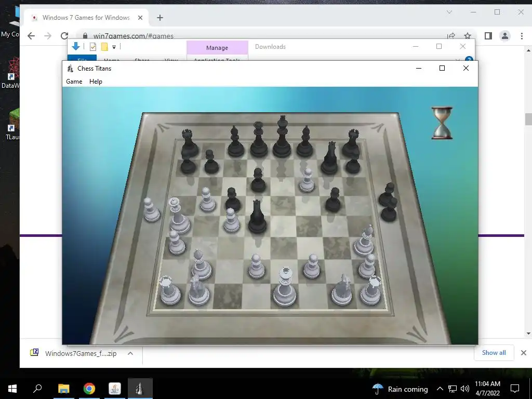
Task: Click the Chrome back arrow
Action: pyautogui.click(x=31, y=36)
